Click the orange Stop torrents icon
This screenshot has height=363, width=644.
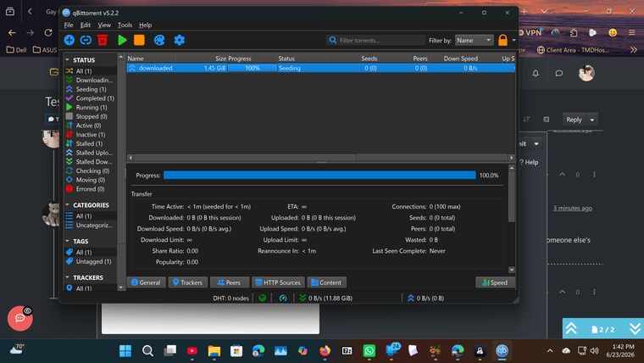pos(139,40)
